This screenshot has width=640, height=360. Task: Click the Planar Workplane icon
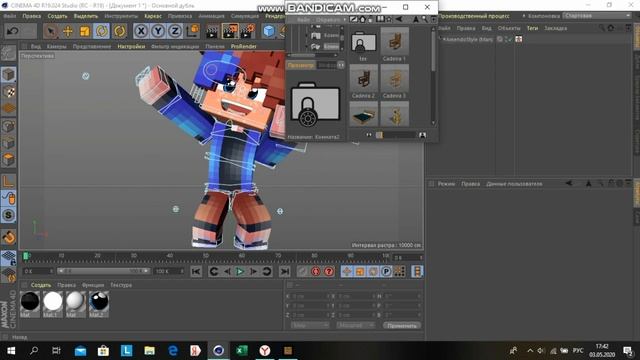click(x=9, y=276)
